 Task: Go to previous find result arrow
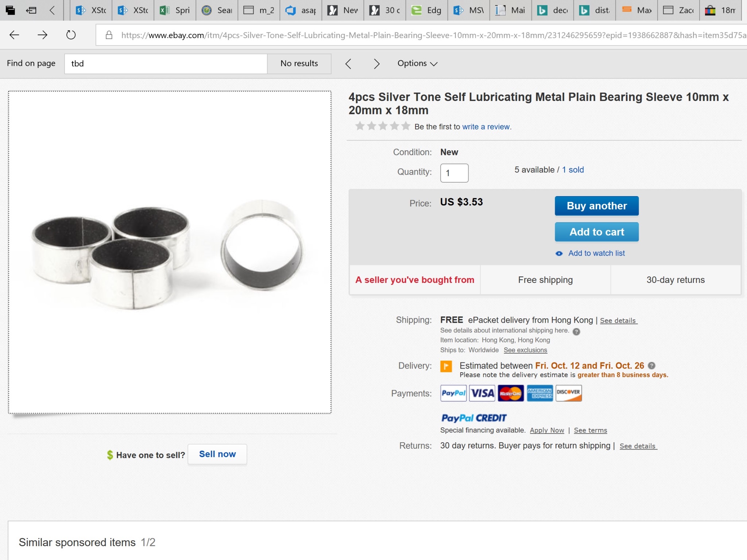coord(348,64)
